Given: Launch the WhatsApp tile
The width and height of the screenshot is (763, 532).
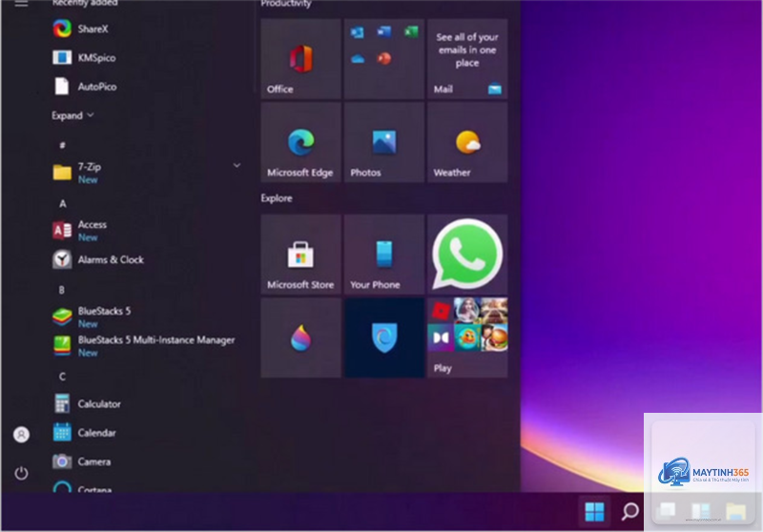Looking at the screenshot, I should [x=467, y=255].
